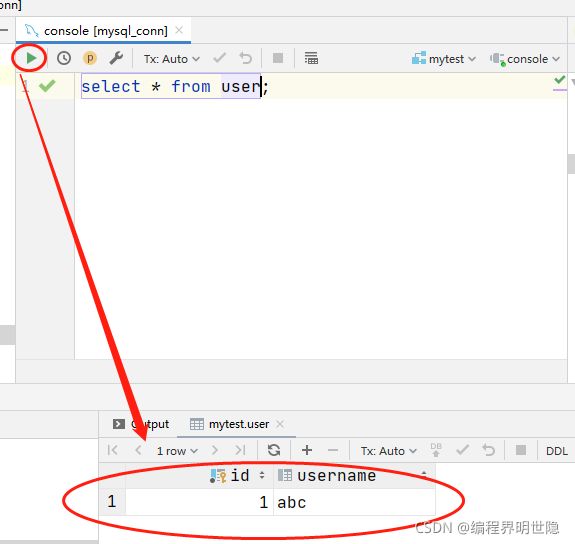Sort by the username column header

coord(355,476)
